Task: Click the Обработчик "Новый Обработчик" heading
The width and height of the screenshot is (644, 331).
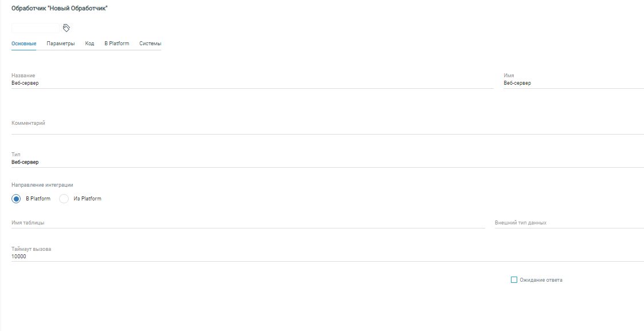Action: (x=60, y=9)
